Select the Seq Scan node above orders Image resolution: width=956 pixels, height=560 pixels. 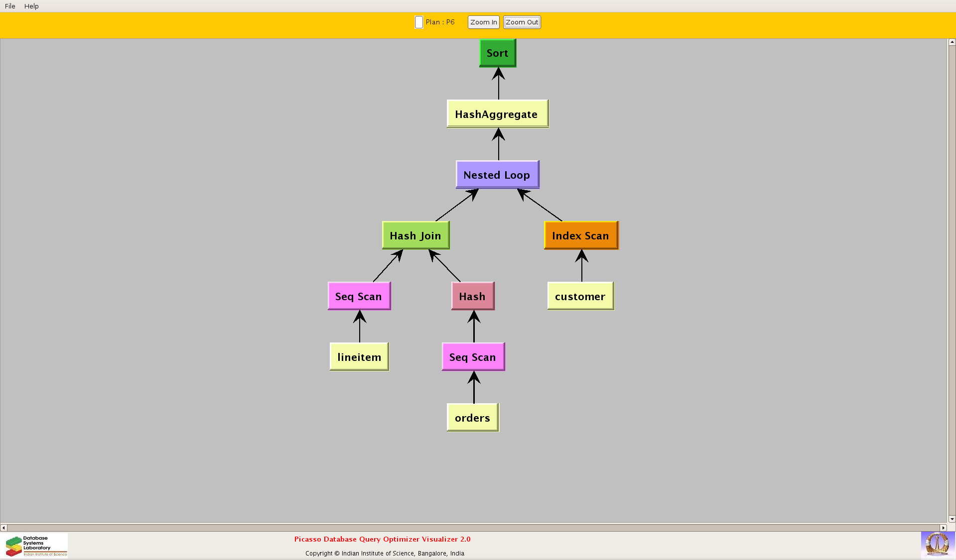pos(473,357)
